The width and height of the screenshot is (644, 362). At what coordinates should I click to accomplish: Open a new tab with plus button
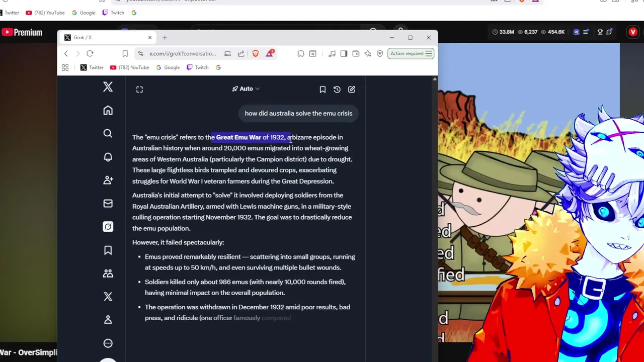point(165,38)
